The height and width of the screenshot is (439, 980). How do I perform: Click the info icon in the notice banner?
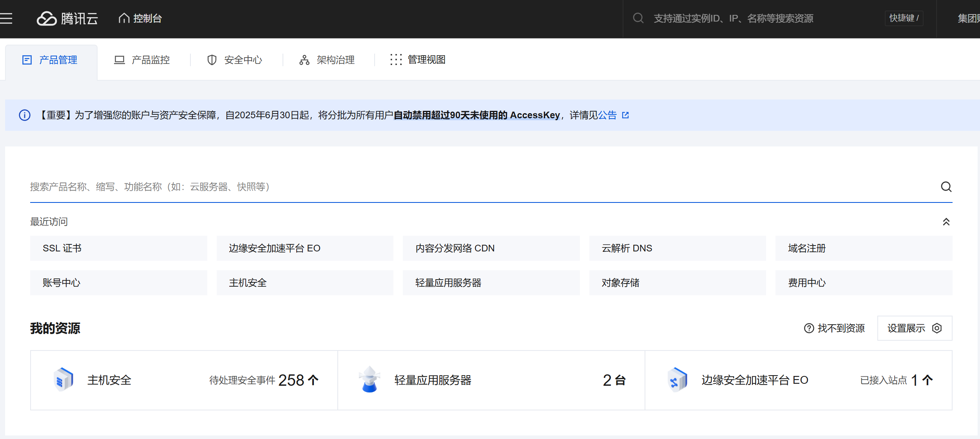point(25,115)
